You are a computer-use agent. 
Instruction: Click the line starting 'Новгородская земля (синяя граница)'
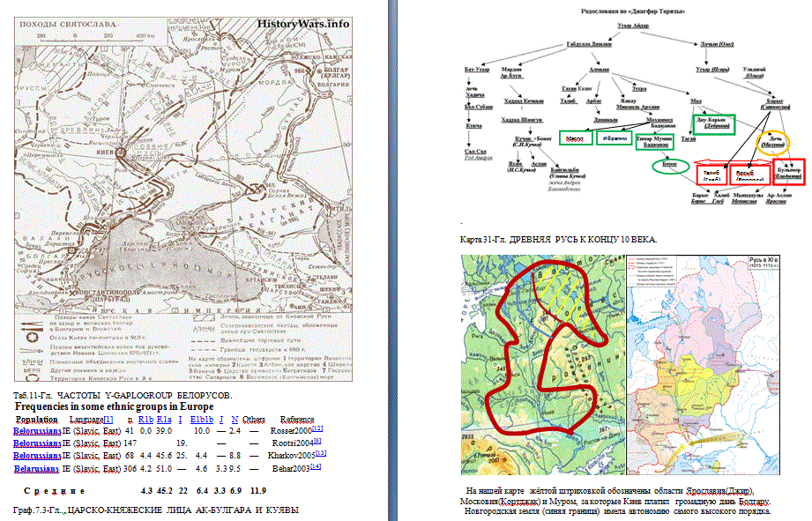(617, 511)
